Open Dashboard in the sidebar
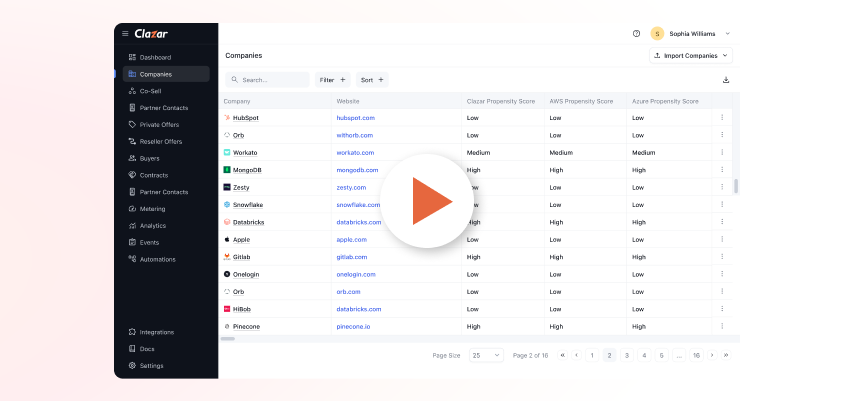855x401 pixels. 155,57
